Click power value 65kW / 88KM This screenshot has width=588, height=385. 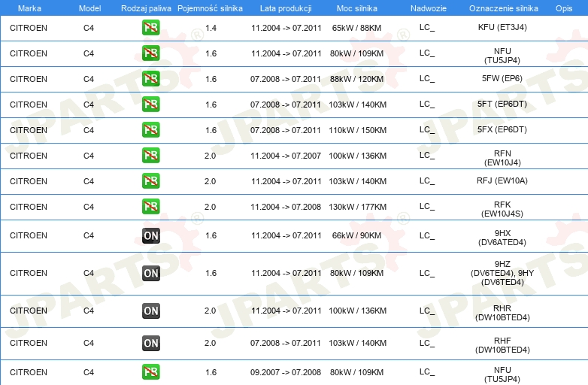coord(356,28)
